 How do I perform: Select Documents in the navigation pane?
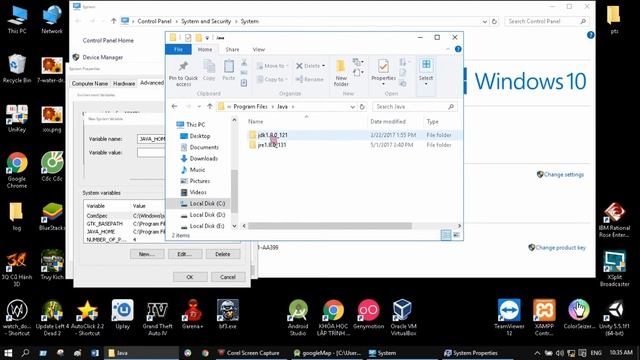(x=204, y=147)
